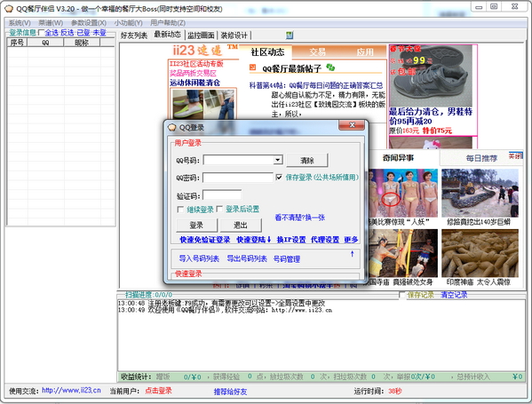Click the 已登 filter link

(83, 33)
